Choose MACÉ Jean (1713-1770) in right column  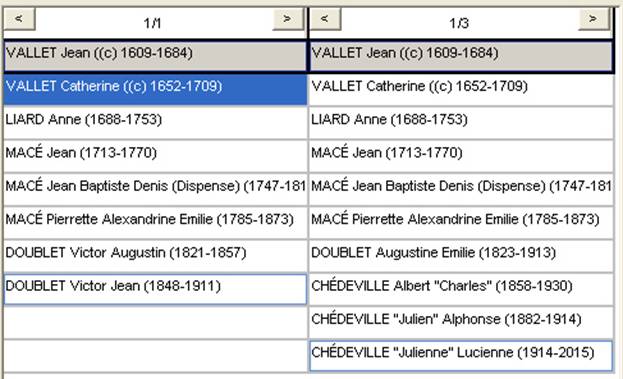461,156
